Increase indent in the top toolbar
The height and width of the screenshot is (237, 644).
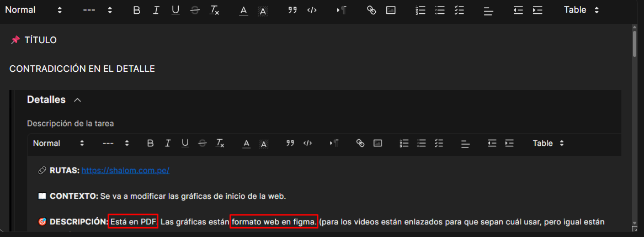click(537, 10)
